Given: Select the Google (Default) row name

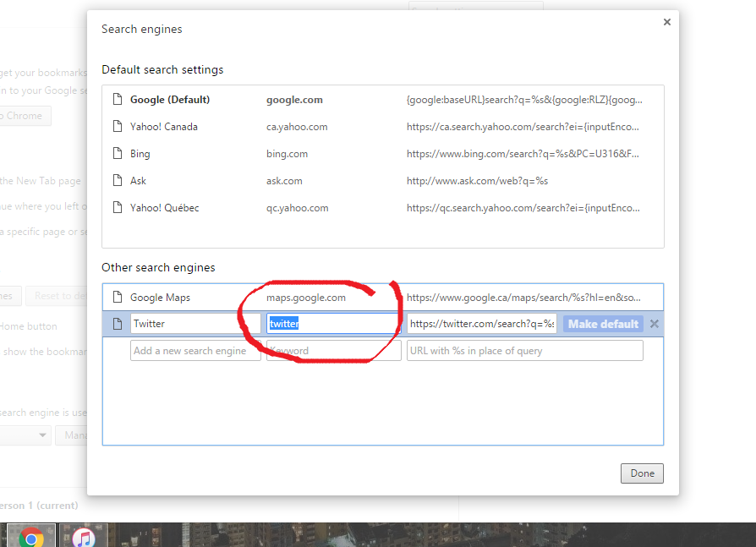Looking at the screenshot, I should (x=170, y=100).
